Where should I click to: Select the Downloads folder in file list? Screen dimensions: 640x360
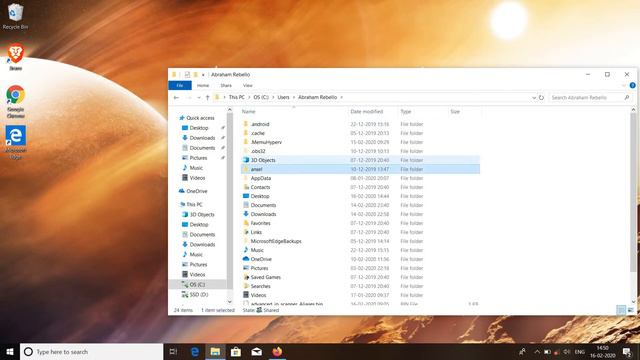click(360, 214)
